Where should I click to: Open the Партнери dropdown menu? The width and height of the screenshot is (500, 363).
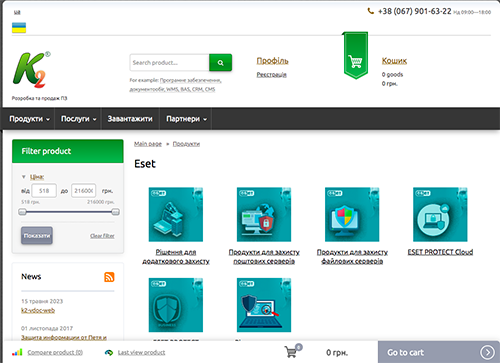coord(186,119)
